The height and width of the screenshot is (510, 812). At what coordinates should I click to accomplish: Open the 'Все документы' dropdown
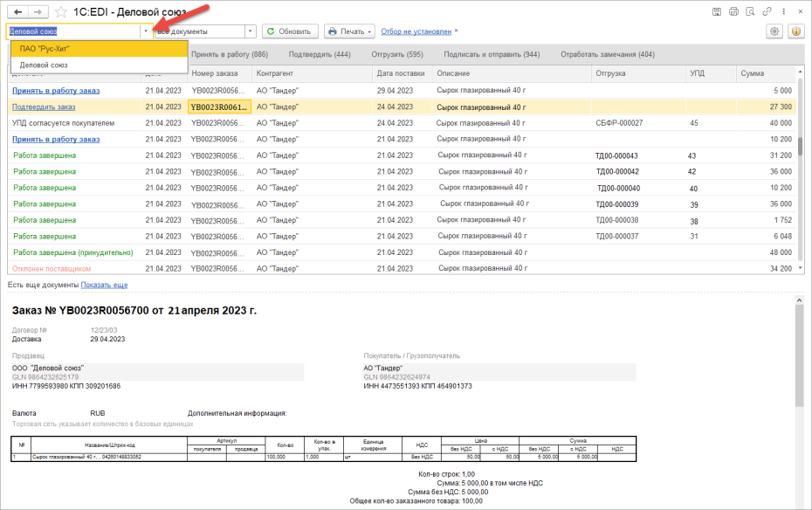click(x=250, y=31)
